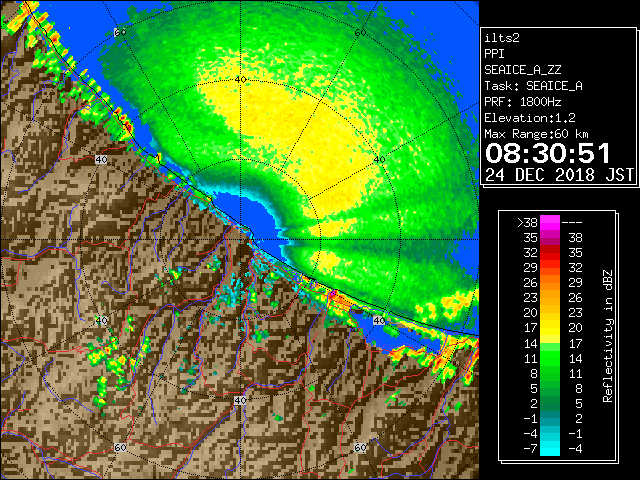This screenshot has height=480, width=640.
Task: Click the 60 km ring label at southeast
Action: pyautogui.click(x=360, y=448)
